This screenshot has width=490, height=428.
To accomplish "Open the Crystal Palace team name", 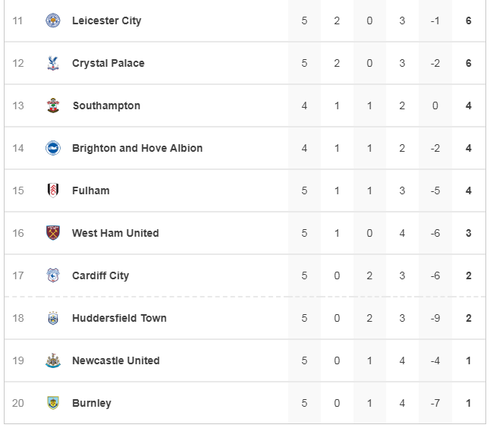I will [108, 63].
